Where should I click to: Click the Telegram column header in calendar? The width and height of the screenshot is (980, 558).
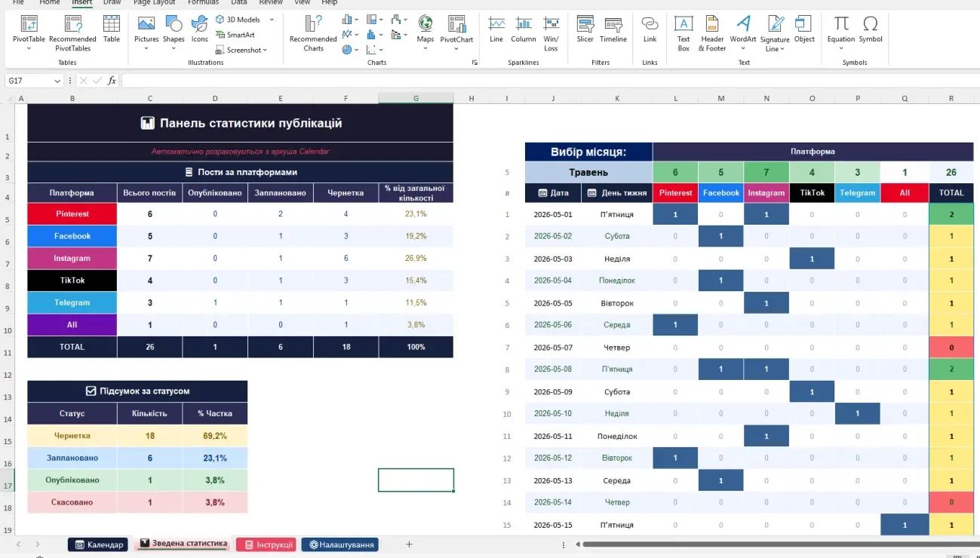pyautogui.click(x=858, y=193)
